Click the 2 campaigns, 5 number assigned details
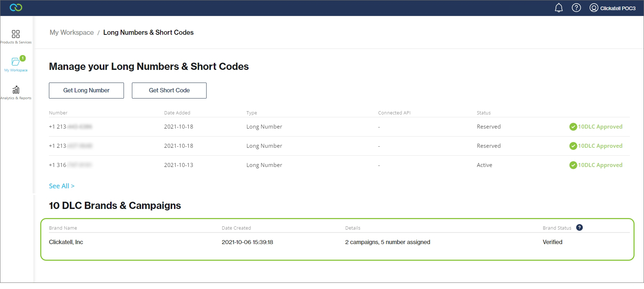Screen dimensions: 644x289 point(387,242)
